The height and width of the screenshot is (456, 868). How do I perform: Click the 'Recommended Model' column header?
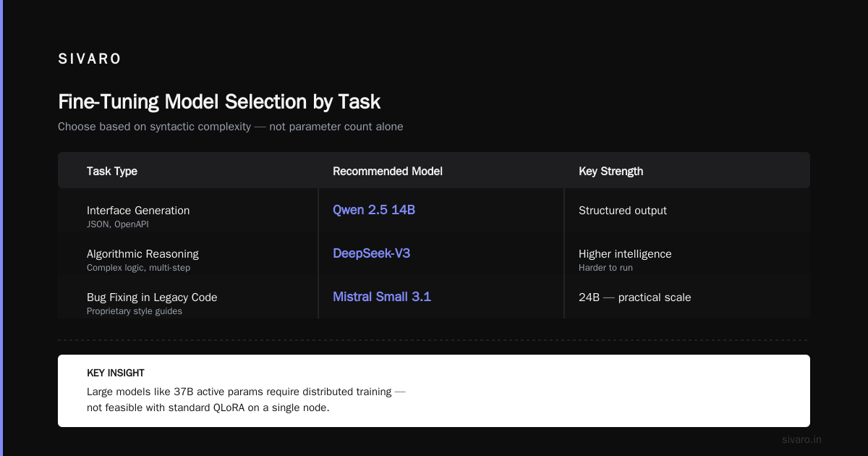pyautogui.click(x=388, y=172)
